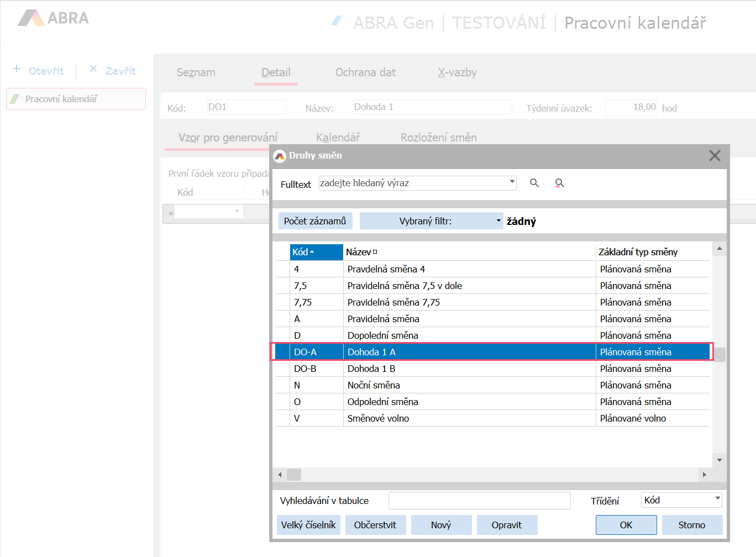This screenshot has height=557, width=756.
Task: Close the Druhy směn dialog
Action: (x=715, y=156)
